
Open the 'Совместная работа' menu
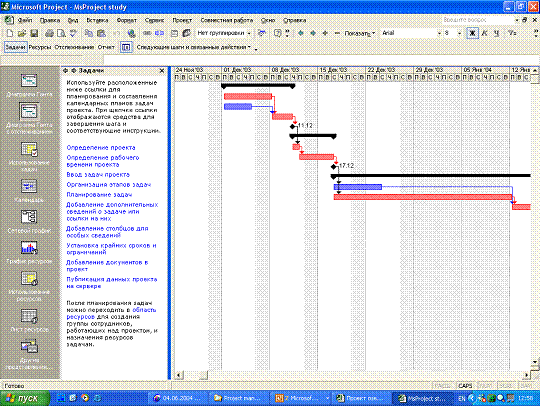(227, 20)
